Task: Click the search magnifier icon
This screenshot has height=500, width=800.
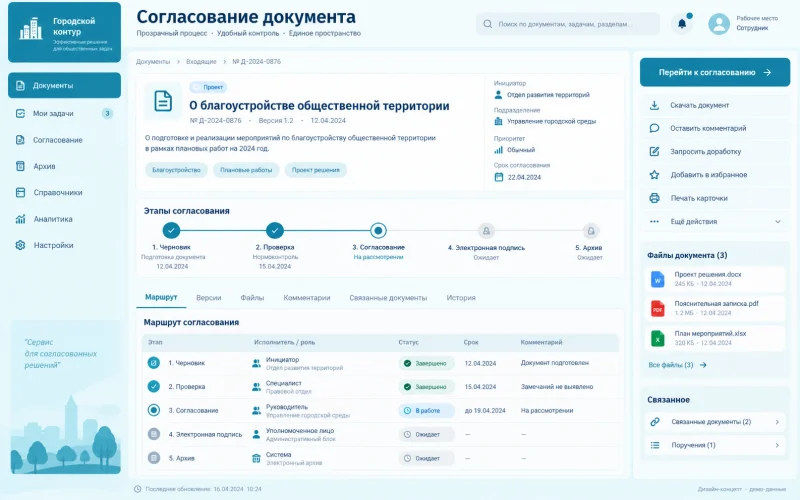Action: pyautogui.click(x=488, y=24)
